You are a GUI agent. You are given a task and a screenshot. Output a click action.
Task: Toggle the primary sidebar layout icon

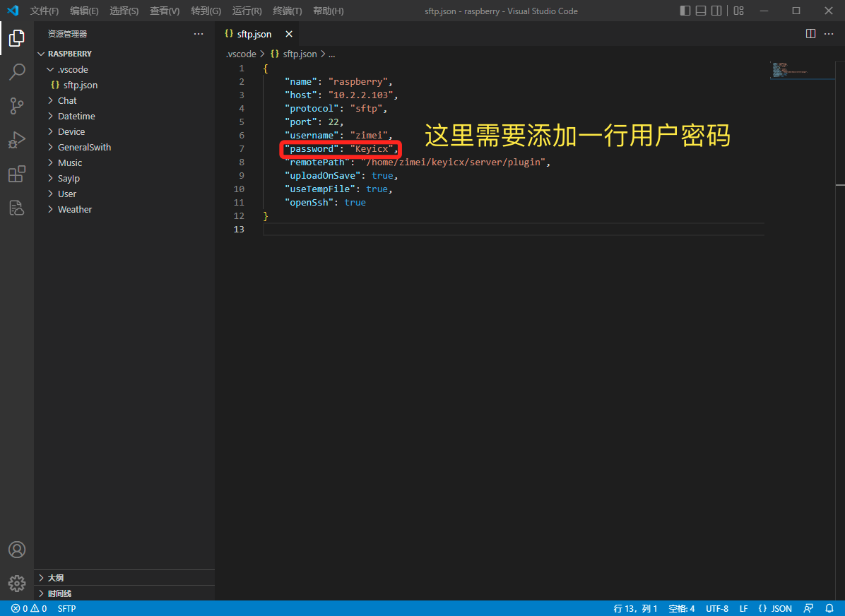pyautogui.click(x=685, y=11)
